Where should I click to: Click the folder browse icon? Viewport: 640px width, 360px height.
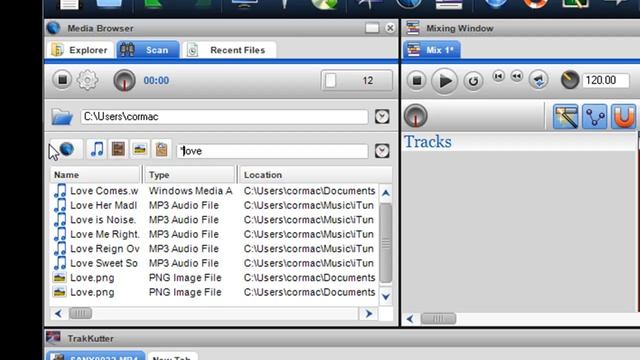(x=62, y=117)
